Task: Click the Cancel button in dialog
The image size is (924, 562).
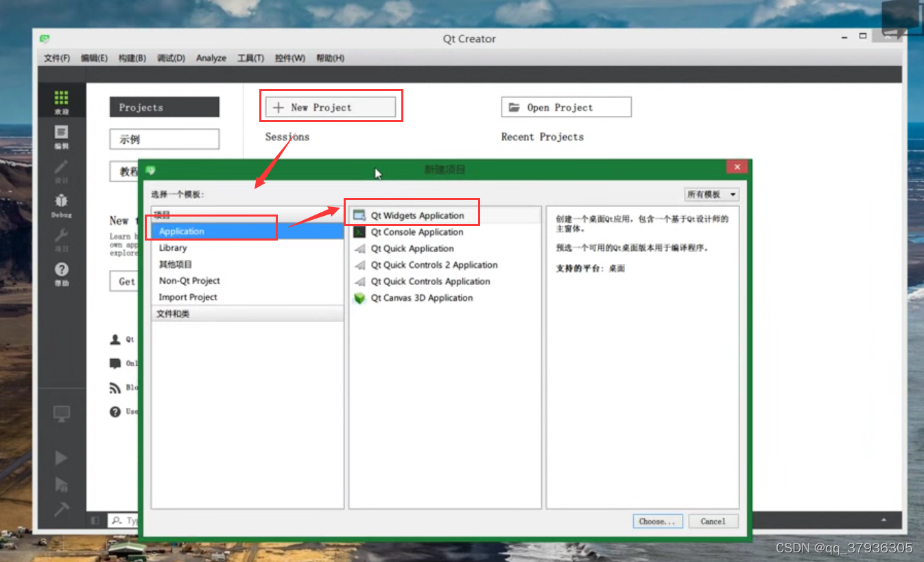Action: (713, 522)
